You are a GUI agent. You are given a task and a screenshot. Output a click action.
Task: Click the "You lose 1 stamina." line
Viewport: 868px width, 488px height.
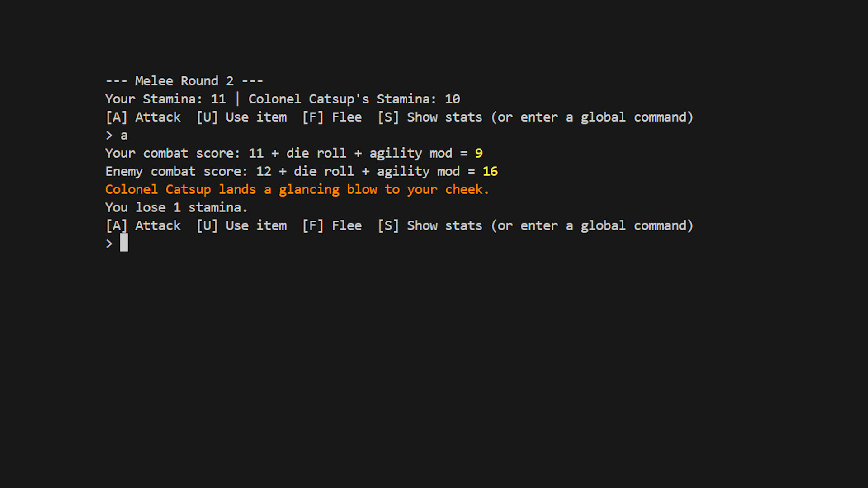176,207
